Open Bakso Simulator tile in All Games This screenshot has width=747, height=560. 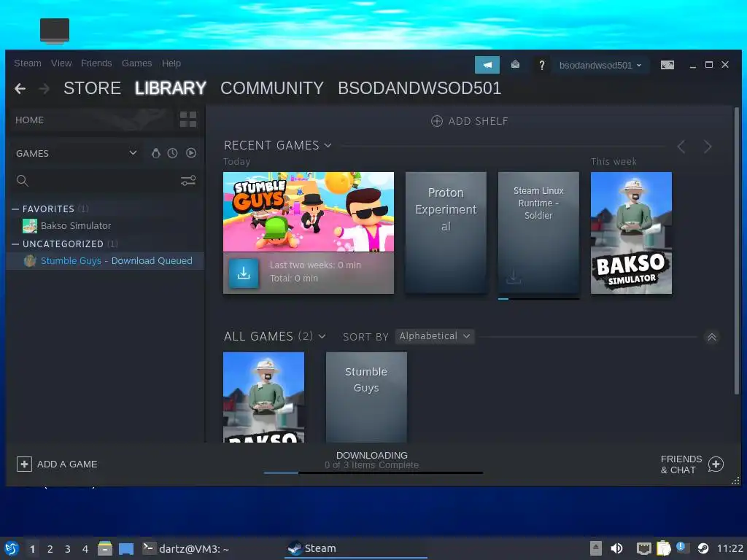click(x=263, y=397)
